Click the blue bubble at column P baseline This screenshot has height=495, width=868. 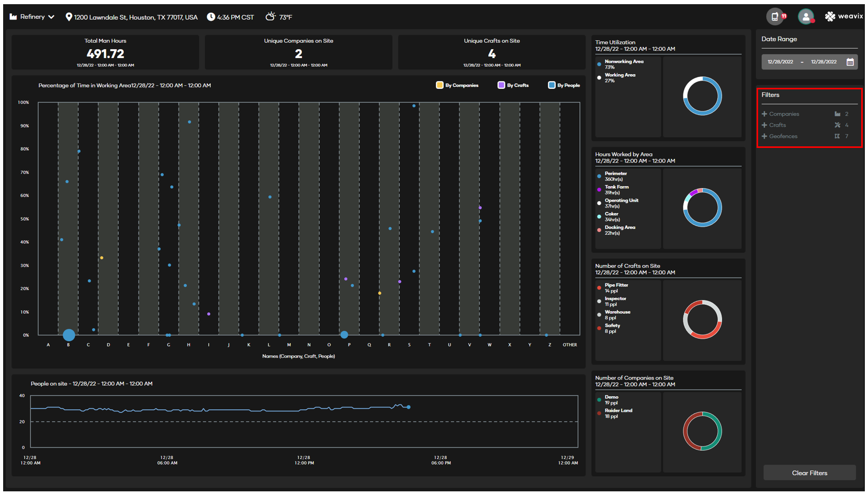[344, 335]
